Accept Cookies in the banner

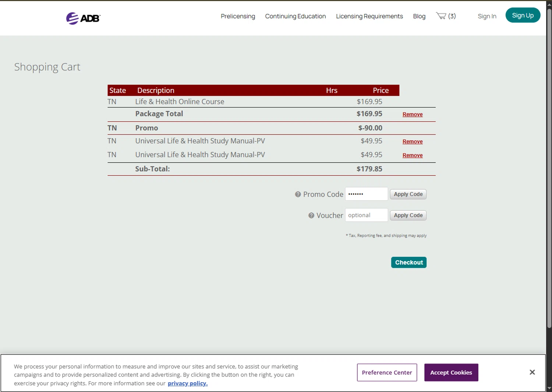451,373
